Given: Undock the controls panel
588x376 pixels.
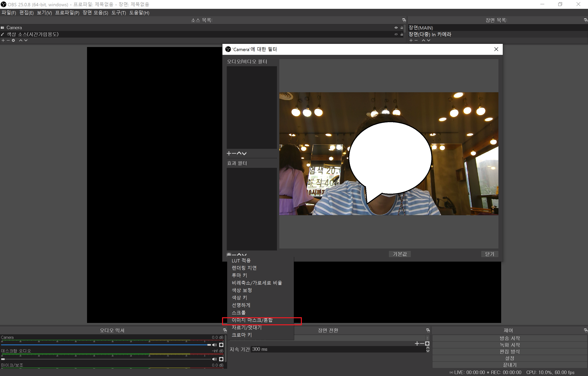Looking at the screenshot, I should tap(586, 330).
